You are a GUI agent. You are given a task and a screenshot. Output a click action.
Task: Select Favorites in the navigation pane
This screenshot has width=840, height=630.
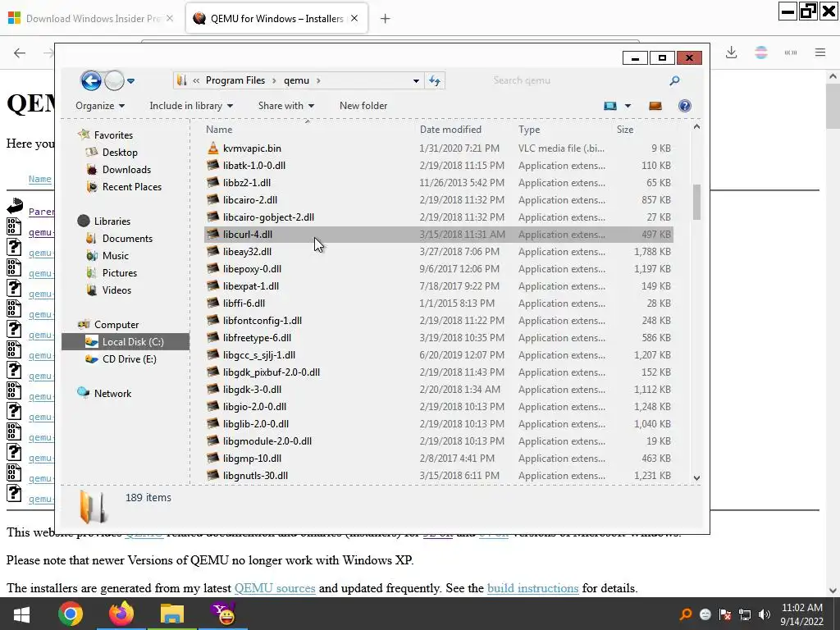(x=113, y=135)
